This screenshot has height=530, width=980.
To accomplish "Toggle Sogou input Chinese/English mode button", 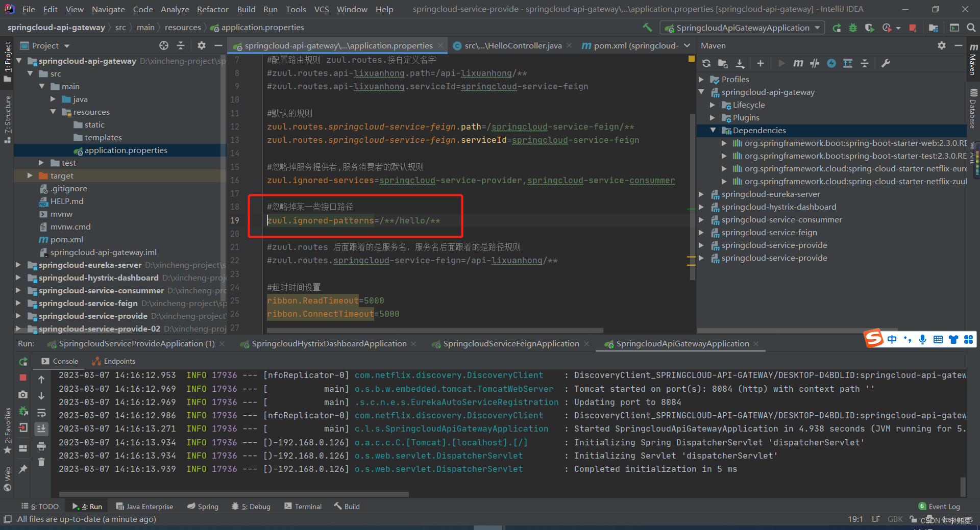I will point(892,339).
